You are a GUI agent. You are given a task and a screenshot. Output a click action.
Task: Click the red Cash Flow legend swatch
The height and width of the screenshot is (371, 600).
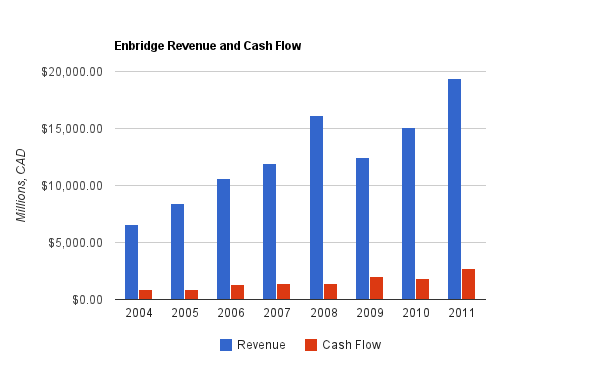click(311, 345)
